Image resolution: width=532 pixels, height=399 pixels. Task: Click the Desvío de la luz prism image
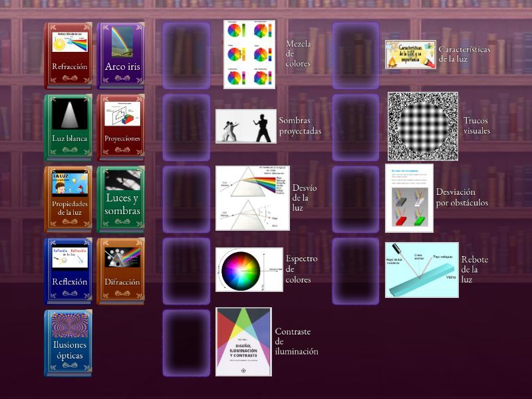pos(253,198)
